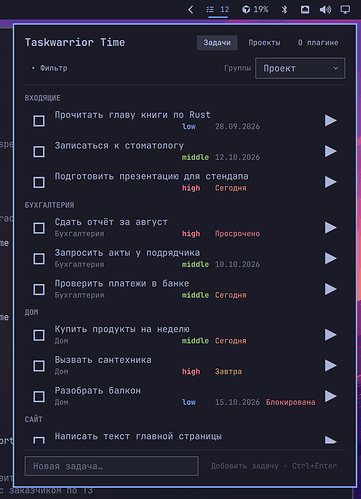Select task title Купить продукты на неделю
The height and width of the screenshot is (499, 361).
click(x=122, y=329)
